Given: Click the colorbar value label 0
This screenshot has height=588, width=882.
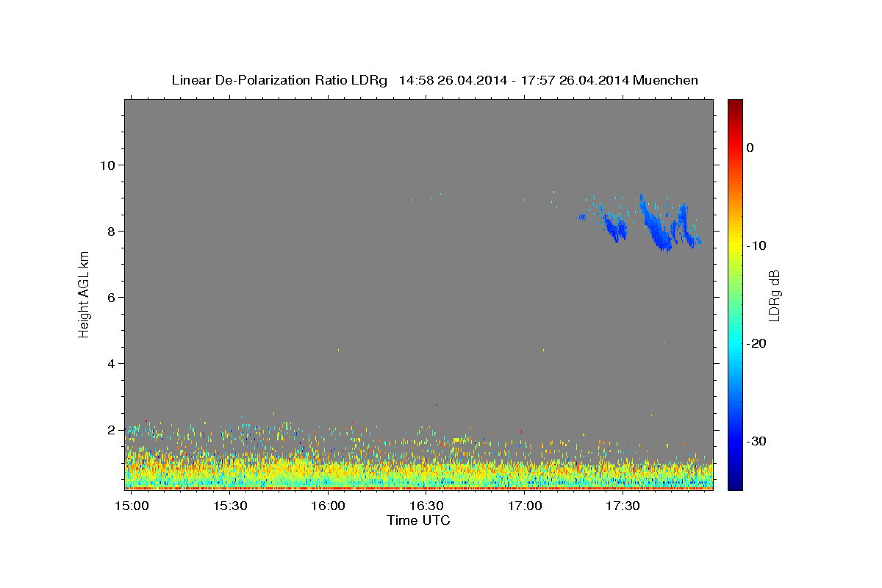Looking at the screenshot, I should click(x=750, y=148).
